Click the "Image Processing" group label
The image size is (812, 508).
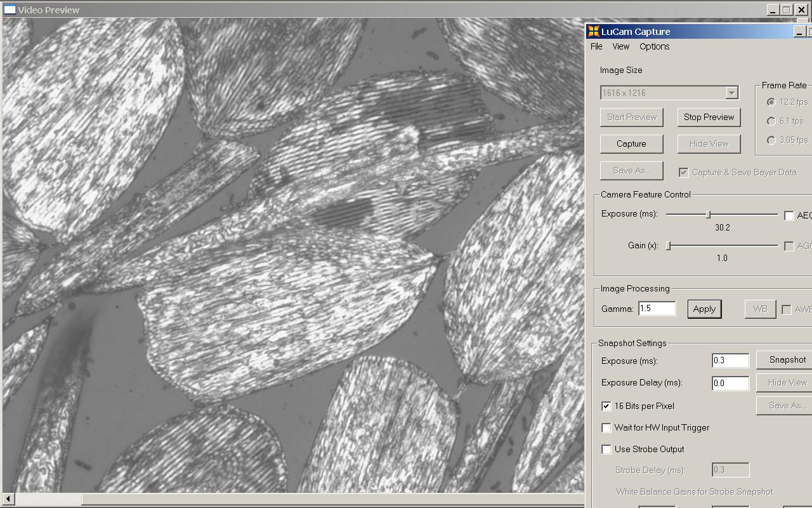635,288
